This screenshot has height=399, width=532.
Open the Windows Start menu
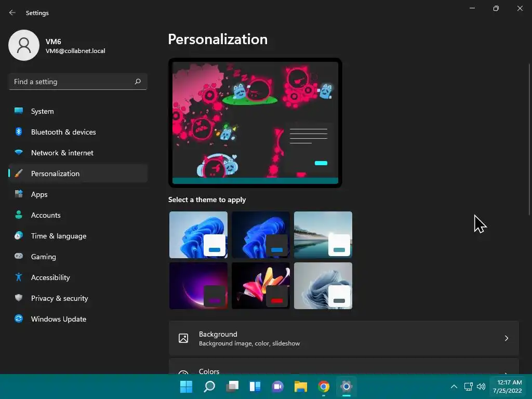pos(186,387)
